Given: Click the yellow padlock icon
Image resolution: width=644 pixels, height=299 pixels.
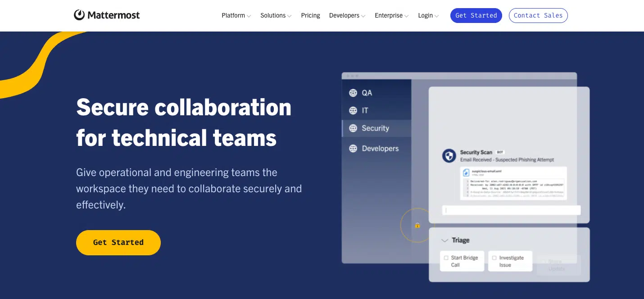Looking at the screenshot, I should point(417,225).
